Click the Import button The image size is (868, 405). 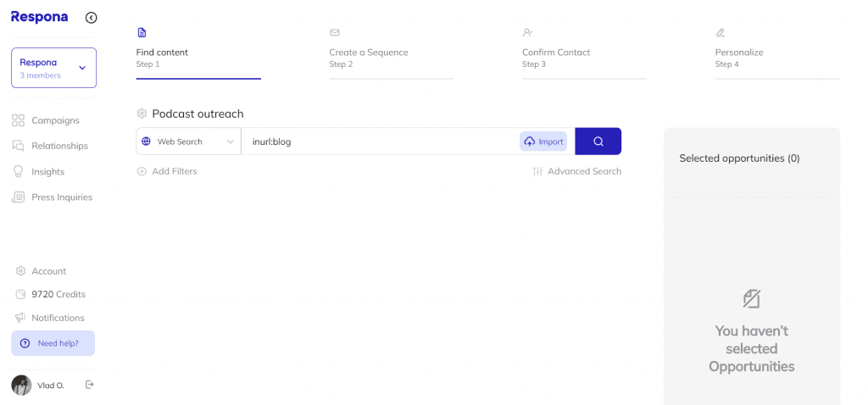point(543,141)
